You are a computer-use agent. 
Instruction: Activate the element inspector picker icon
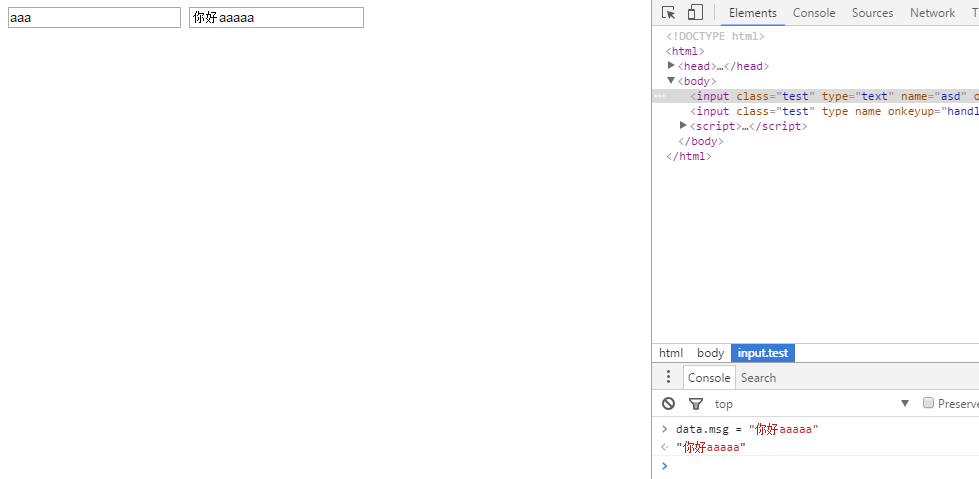[x=669, y=12]
